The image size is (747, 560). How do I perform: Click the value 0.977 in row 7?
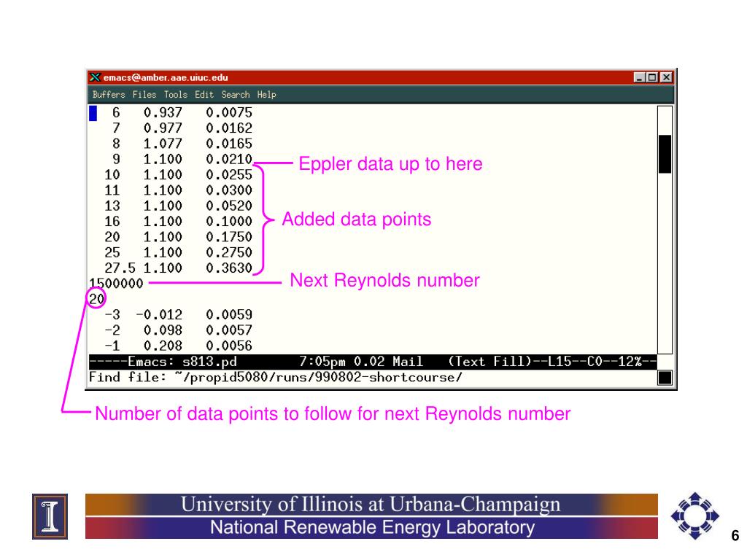click(x=163, y=128)
